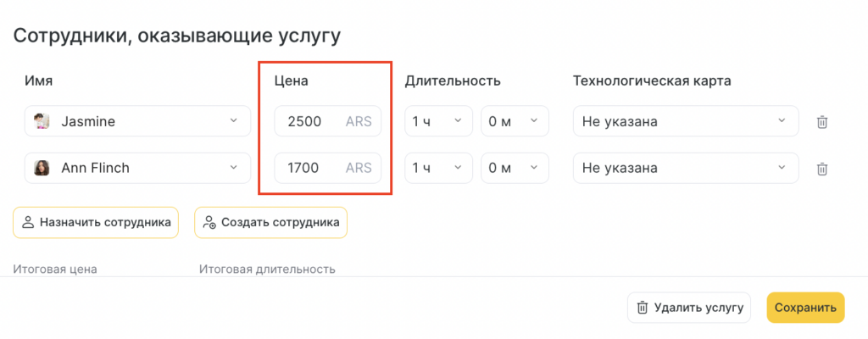Save changes with the Сохранить button

[805, 308]
